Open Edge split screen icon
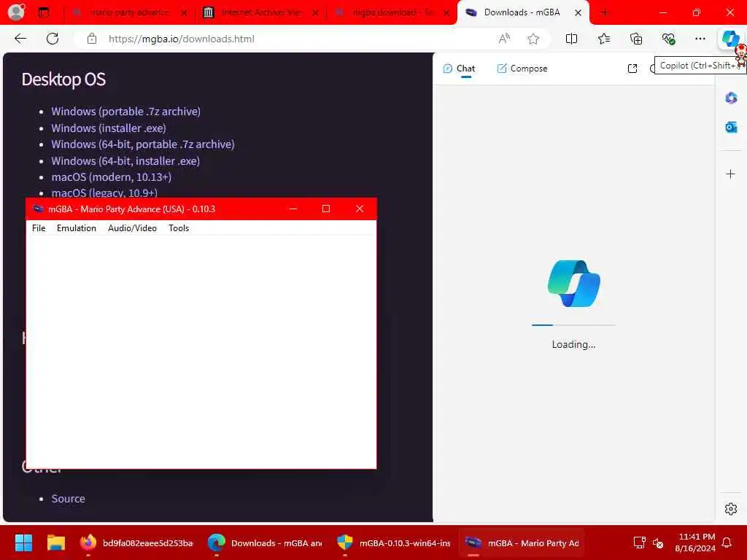 tap(571, 39)
